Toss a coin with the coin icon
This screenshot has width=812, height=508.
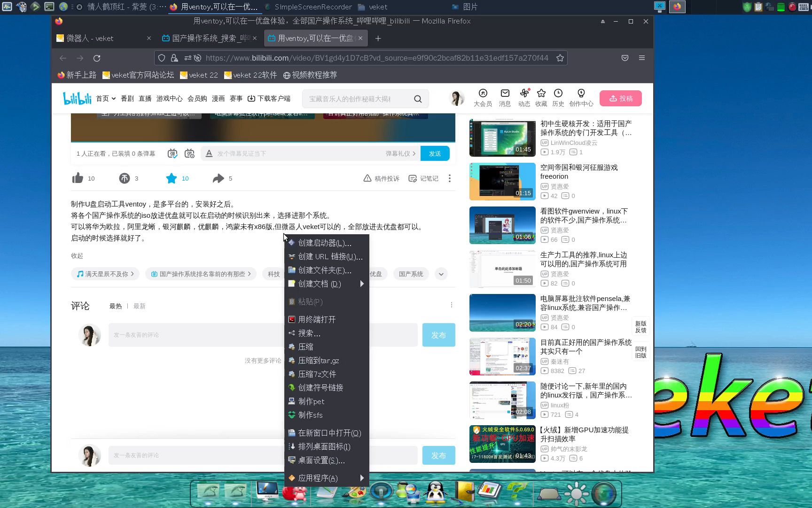pyautogui.click(x=125, y=178)
